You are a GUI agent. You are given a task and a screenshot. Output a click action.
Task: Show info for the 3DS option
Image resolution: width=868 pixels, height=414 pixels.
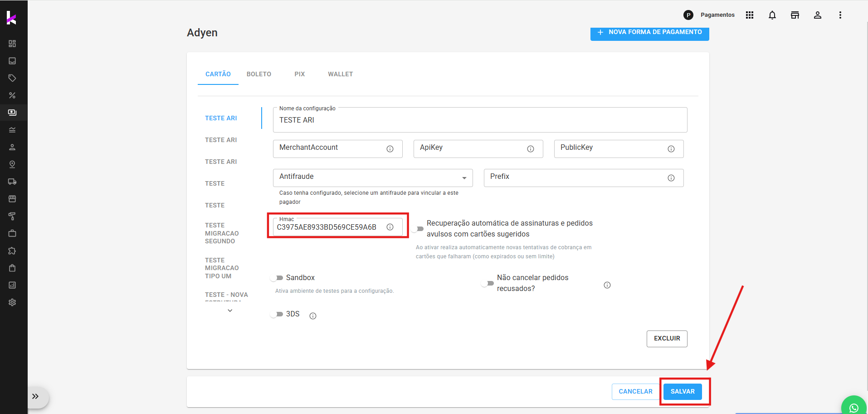[313, 316]
